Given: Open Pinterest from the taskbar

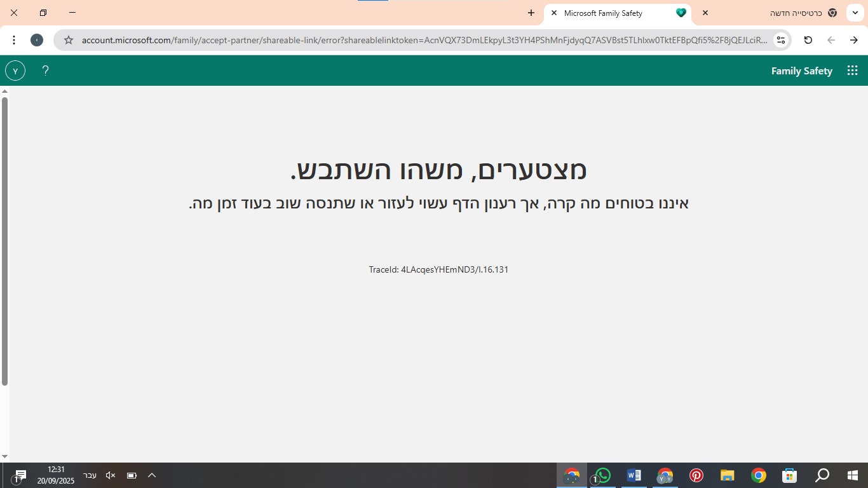Looking at the screenshot, I should click(x=696, y=475).
